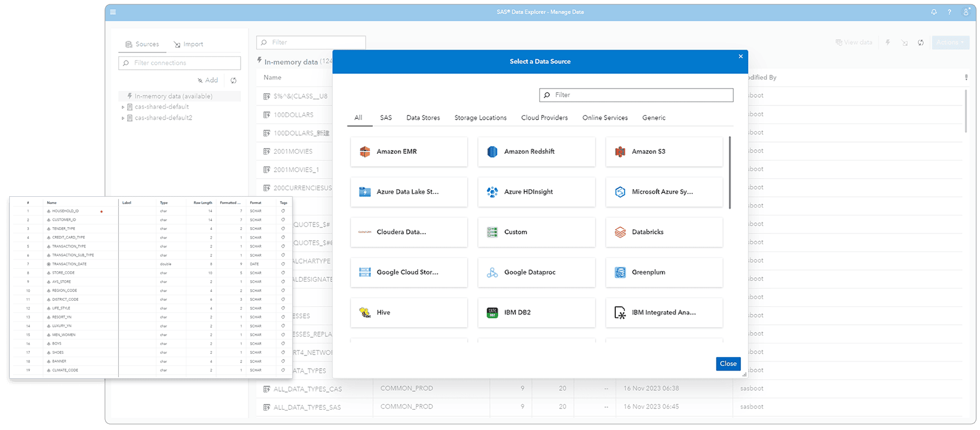
Task: Select ALL_DATA_TYPES_CAS table row
Action: [609, 389]
